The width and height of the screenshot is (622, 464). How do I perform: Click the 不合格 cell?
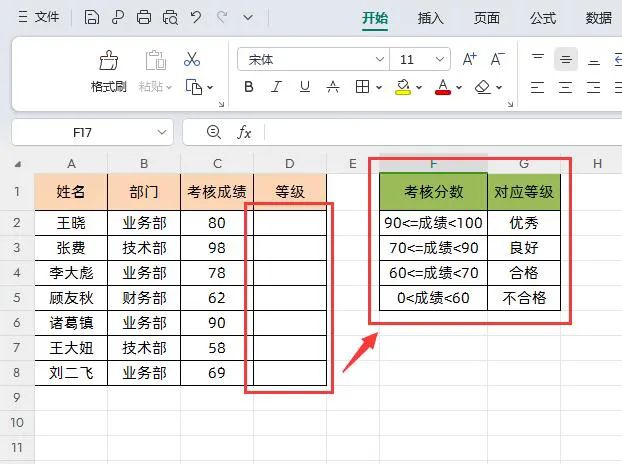point(524,298)
